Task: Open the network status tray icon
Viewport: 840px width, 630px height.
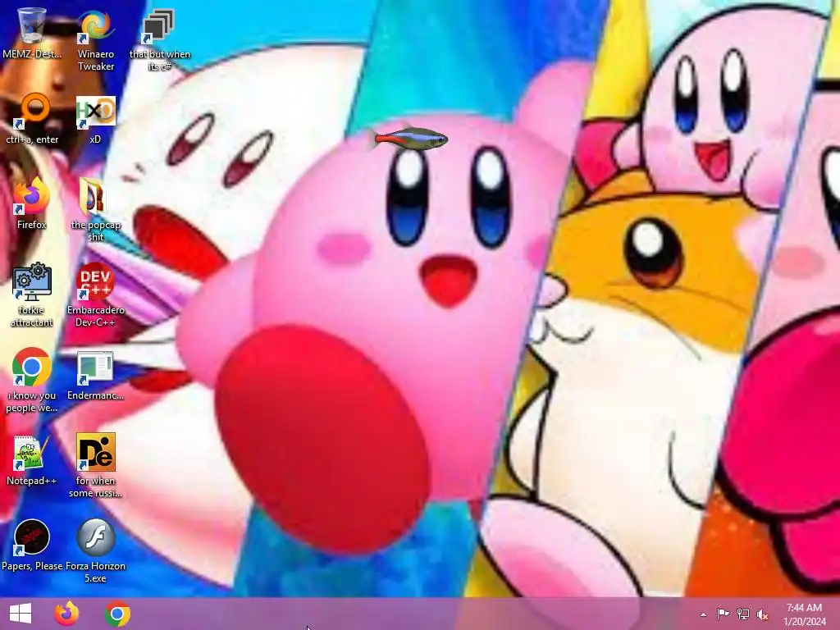Action: 743,614
